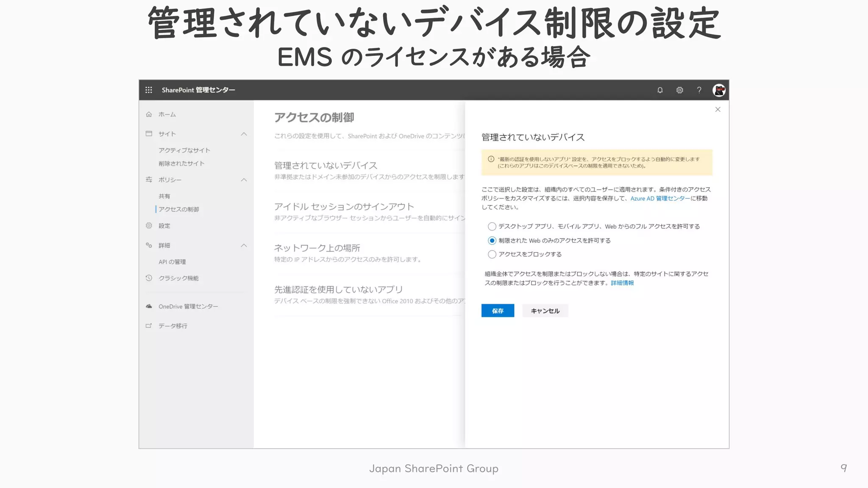Image resolution: width=868 pixels, height=488 pixels.
Task: Close the 管理されていないデバイス panel
Action: pos(718,109)
